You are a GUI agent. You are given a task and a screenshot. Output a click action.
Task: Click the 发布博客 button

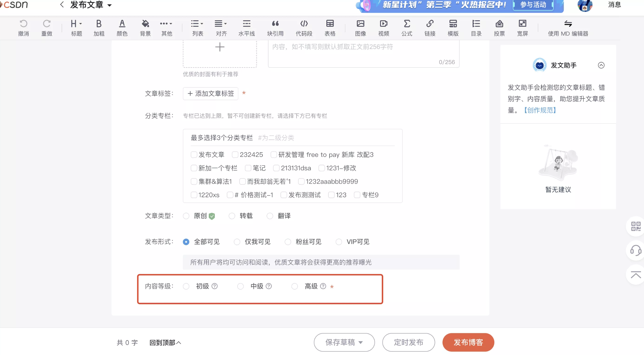point(468,343)
